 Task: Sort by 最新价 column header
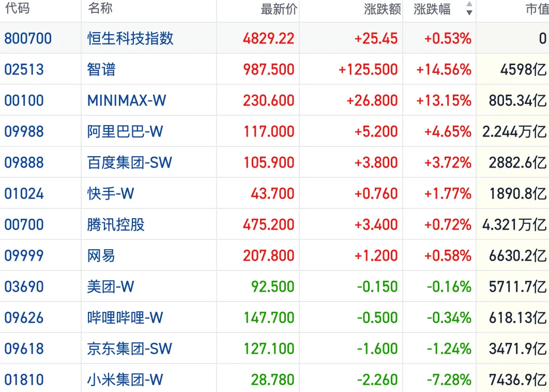coord(279,9)
